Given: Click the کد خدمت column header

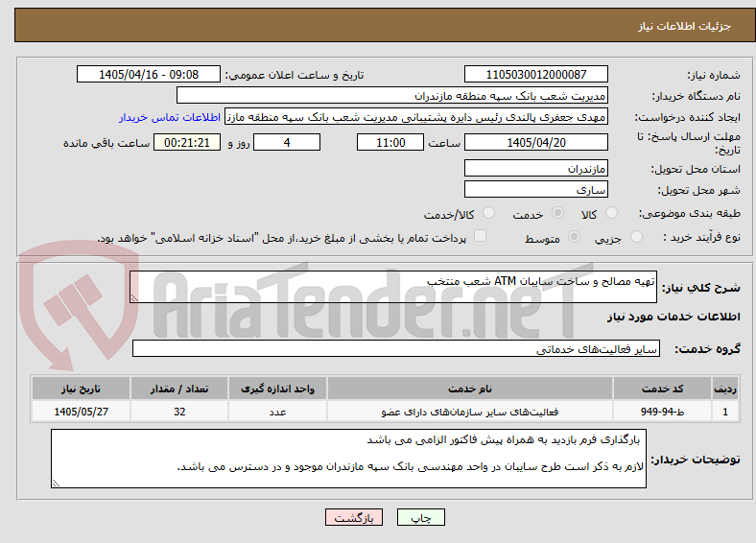Looking at the screenshot, I should click(x=663, y=389).
